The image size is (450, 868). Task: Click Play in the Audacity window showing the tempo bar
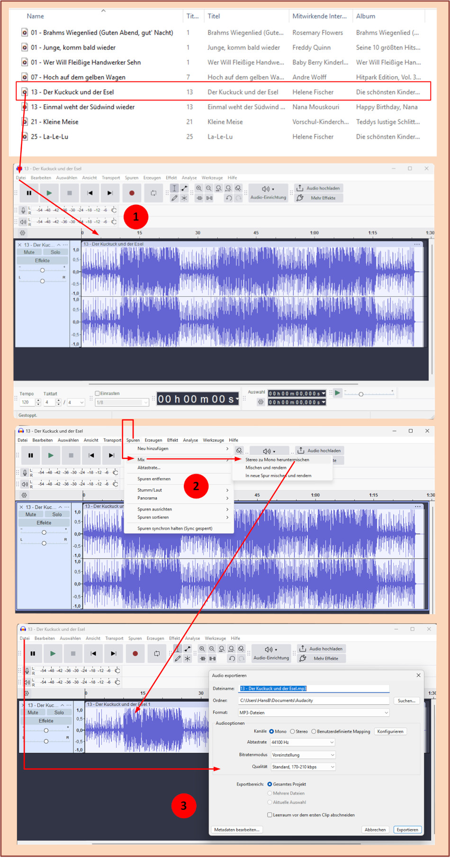(x=49, y=193)
